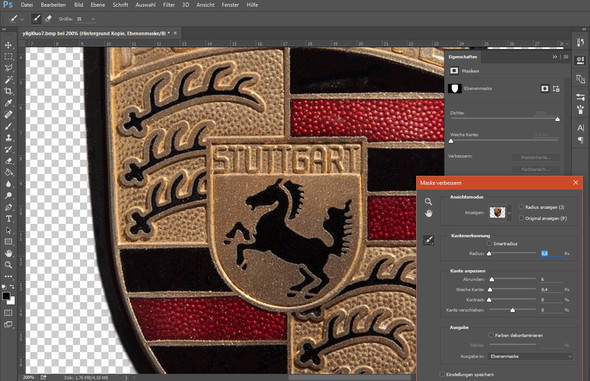Choose the expand-detection brush in options bar
The height and width of the screenshot is (381, 590).
tap(36, 18)
